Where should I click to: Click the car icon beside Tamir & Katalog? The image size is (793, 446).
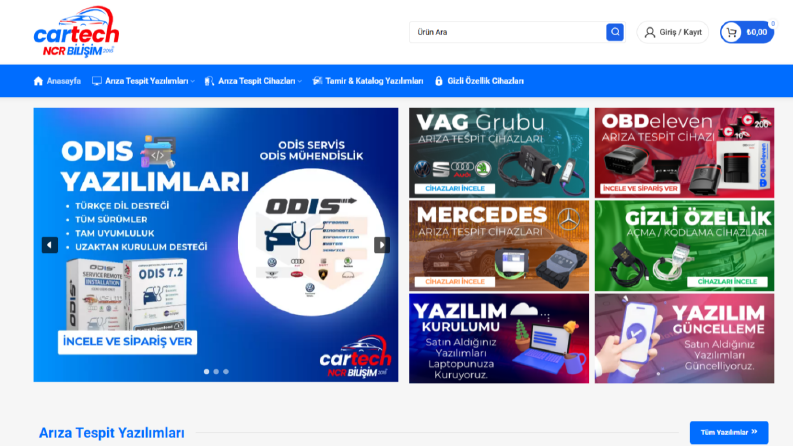[317, 81]
